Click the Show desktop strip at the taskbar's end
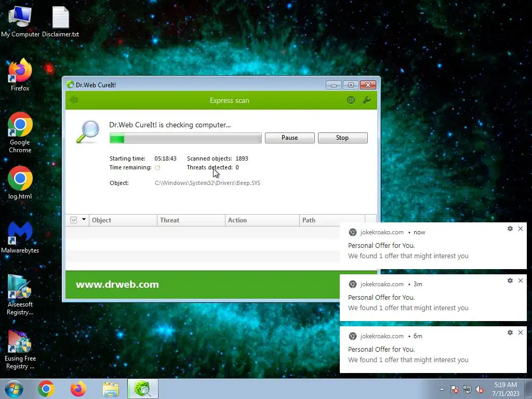The image size is (532, 399). (528, 389)
